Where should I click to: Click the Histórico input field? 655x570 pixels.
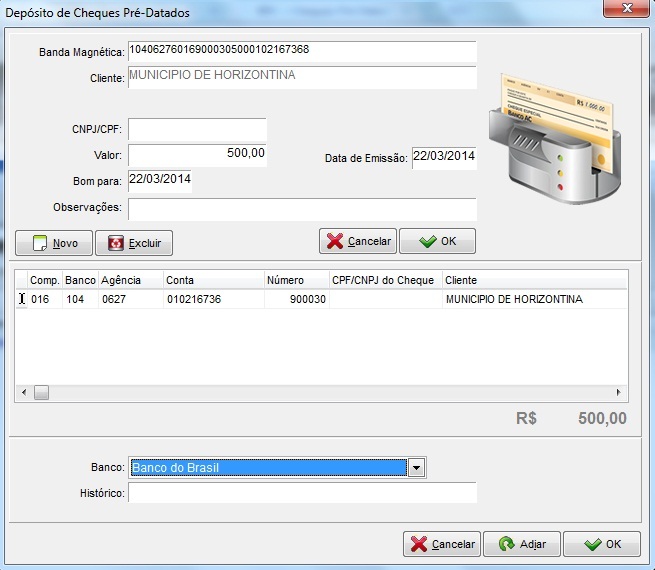(x=302, y=493)
